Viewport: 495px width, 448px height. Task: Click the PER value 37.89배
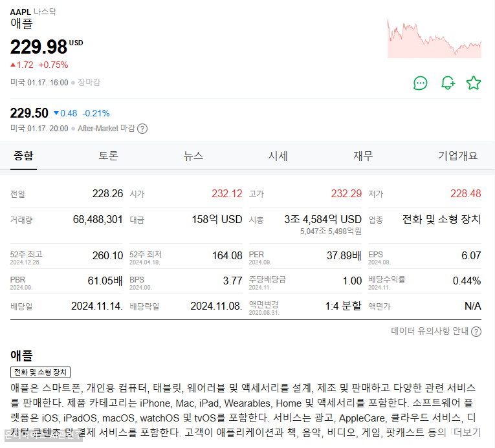tap(344, 255)
